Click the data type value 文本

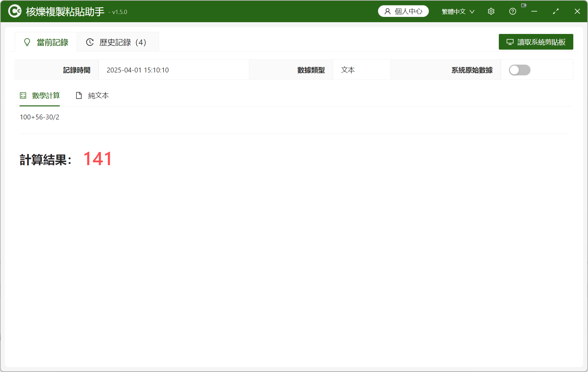point(348,70)
